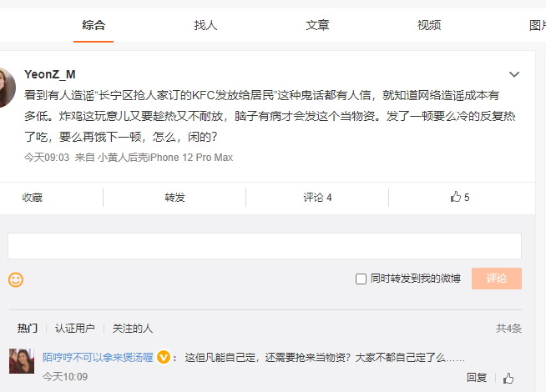This screenshot has height=392, width=546.
Task: Click 转发 to repost
Action: 174,198
